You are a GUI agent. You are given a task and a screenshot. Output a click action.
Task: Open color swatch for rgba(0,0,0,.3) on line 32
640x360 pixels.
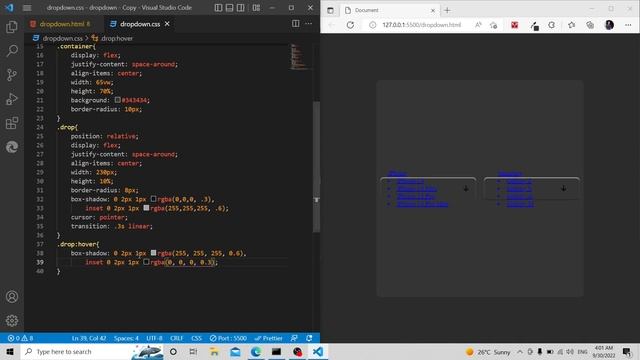pyautogui.click(x=153, y=199)
